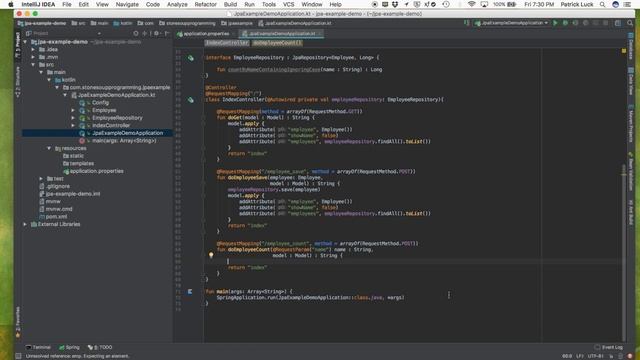The image size is (640, 360).
Task: Open Run configuration dropdown JpaExampleDemoApplication
Action: [511, 23]
